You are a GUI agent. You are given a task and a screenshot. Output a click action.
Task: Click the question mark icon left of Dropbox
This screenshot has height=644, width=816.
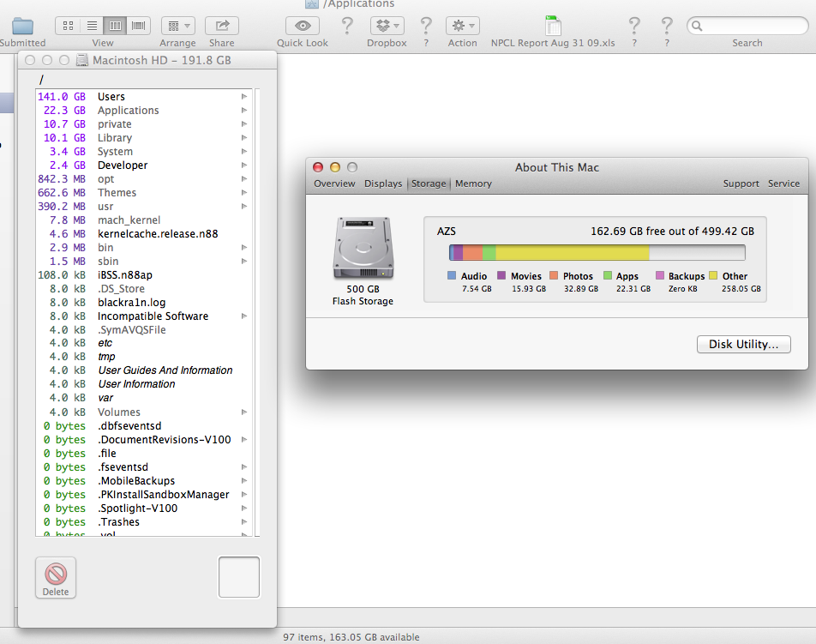tap(347, 26)
